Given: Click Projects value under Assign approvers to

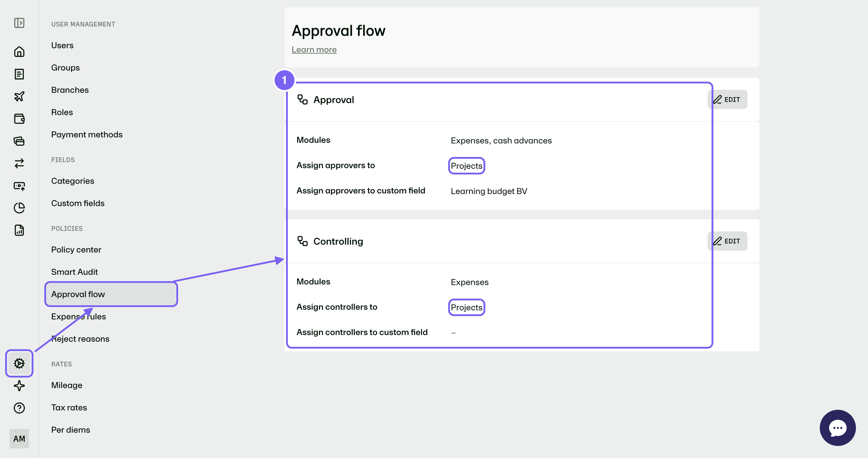Looking at the screenshot, I should (466, 166).
